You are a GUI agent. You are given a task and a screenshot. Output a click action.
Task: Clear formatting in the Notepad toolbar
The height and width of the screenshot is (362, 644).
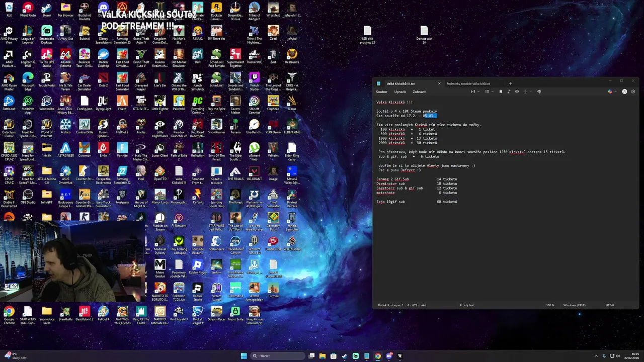point(539,92)
